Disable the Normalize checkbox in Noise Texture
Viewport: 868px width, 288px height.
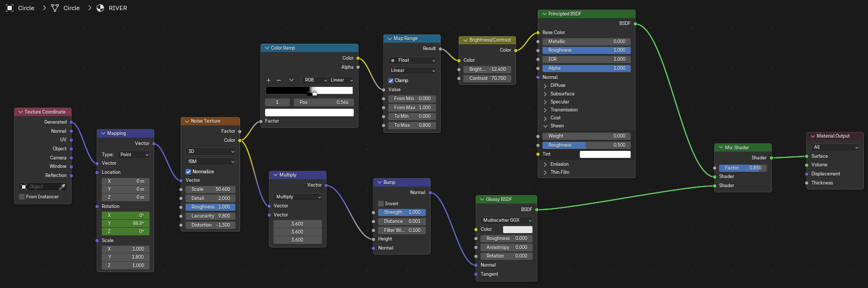click(188, 172)
